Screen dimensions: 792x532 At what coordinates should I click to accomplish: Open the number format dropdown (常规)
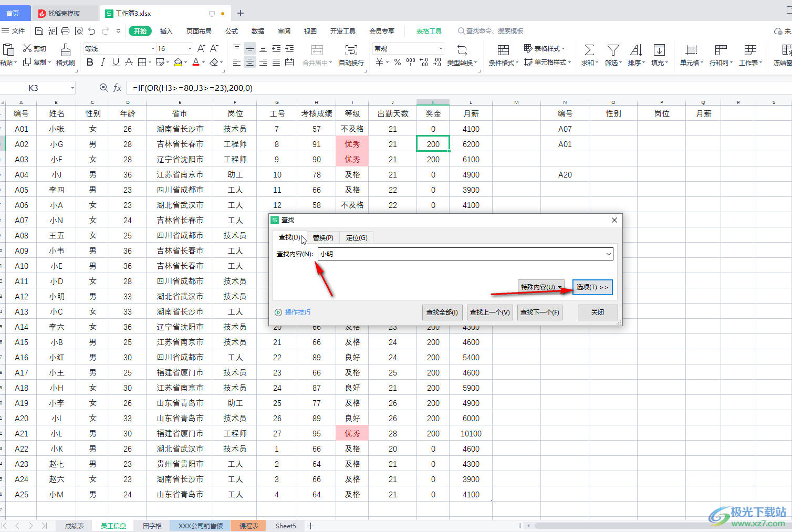click(x=441, y=48)
